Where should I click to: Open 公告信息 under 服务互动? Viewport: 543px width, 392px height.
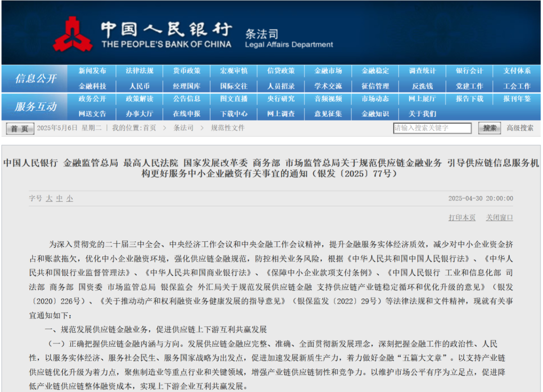pyautogui.click(x=187, y=99)
